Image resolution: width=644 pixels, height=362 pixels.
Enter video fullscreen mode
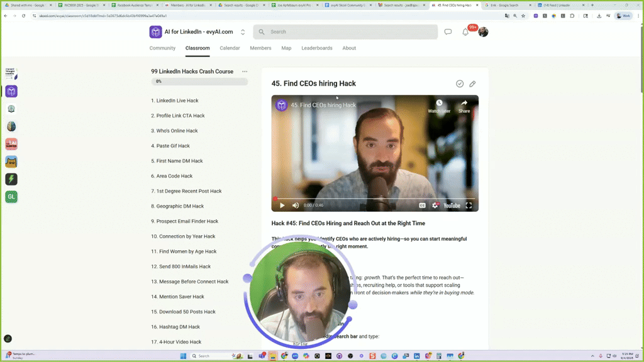point(469,206)
